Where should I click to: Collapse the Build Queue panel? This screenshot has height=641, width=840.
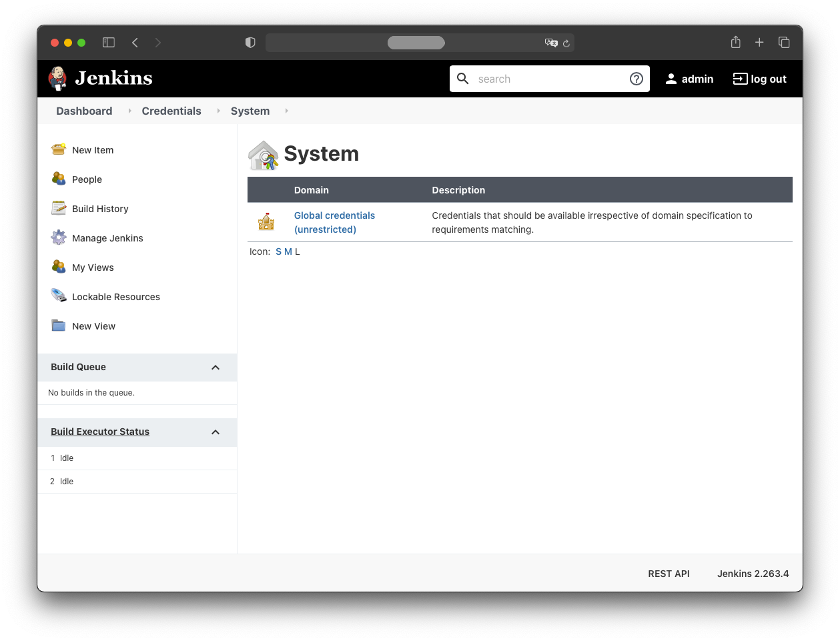215,368
